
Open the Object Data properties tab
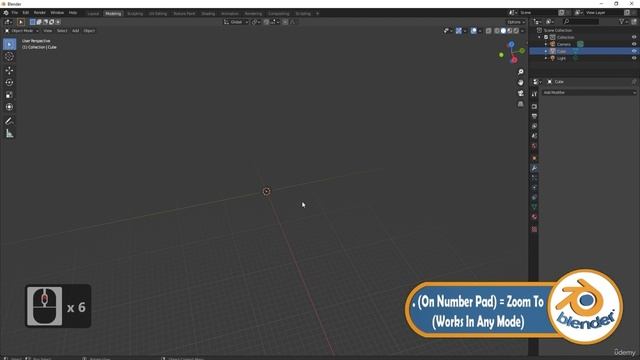pos(534,207)
